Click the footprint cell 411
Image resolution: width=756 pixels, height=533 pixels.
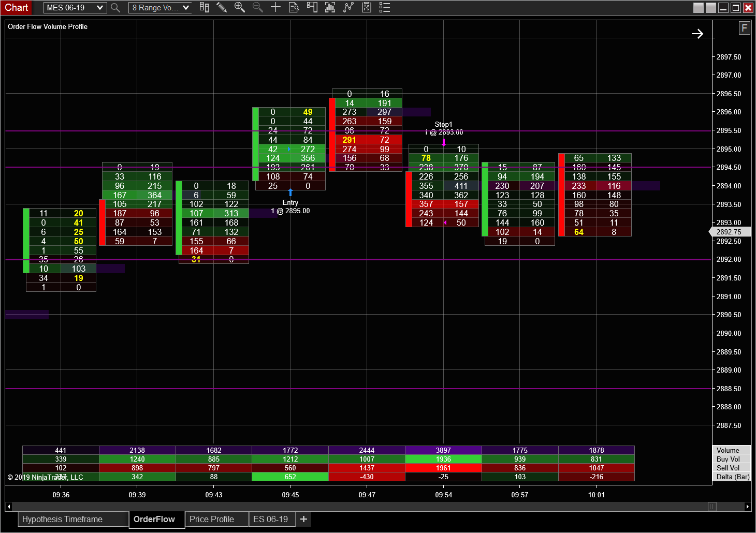461,186
